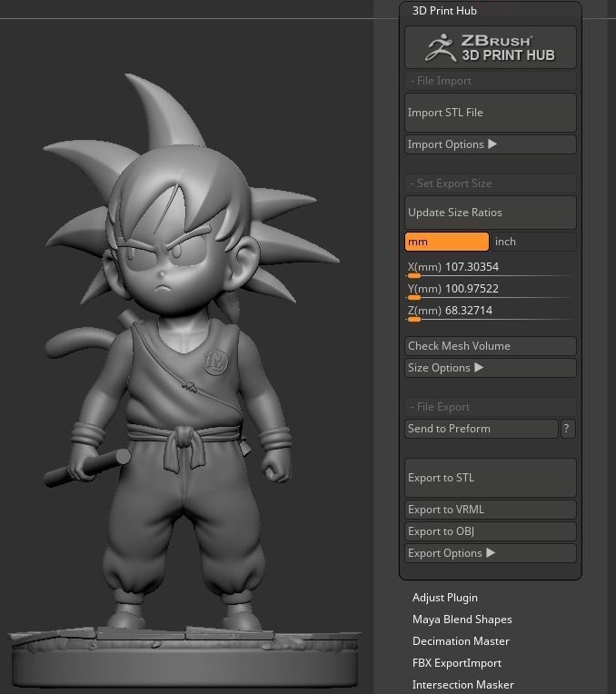
Task: Adjust the Y(mm) size slider
Action: pos(491,291)
